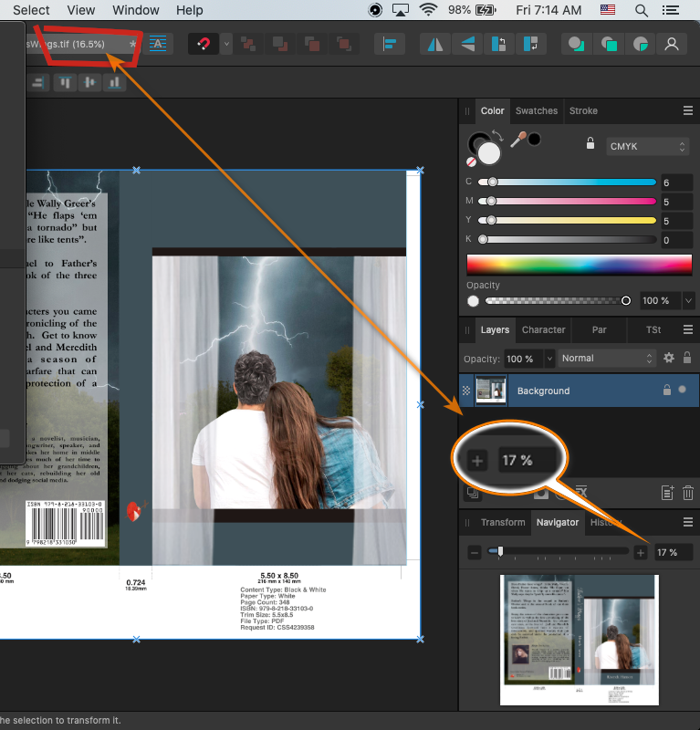This screenshot has width=700, height=730.
Task: Toggle visibility of the Background layer
Action: pyautogui.click(x=683, y=391)
